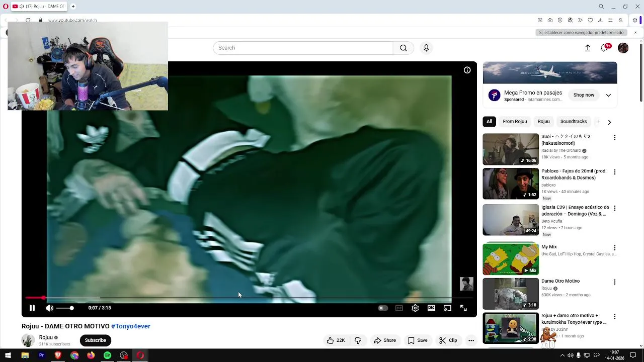Screen dimensions: 644x362
Task: Open the YouTube account avatar menu
Action: point(623,48)
